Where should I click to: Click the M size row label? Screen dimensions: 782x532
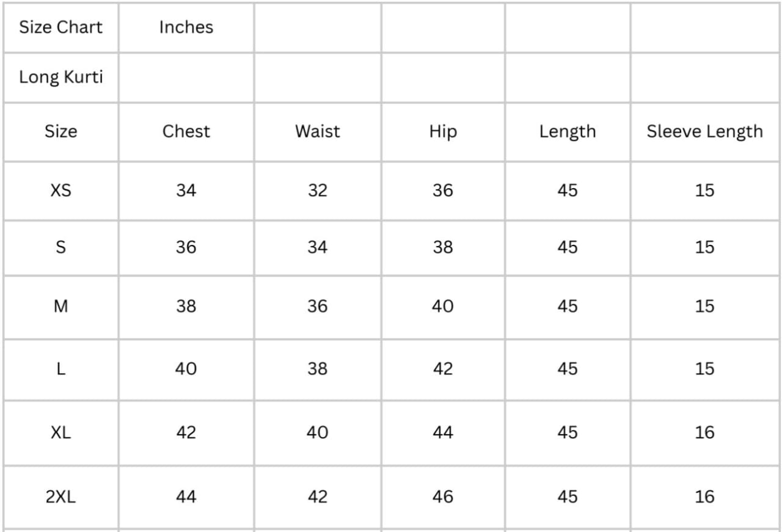click(x=60, y=306)
